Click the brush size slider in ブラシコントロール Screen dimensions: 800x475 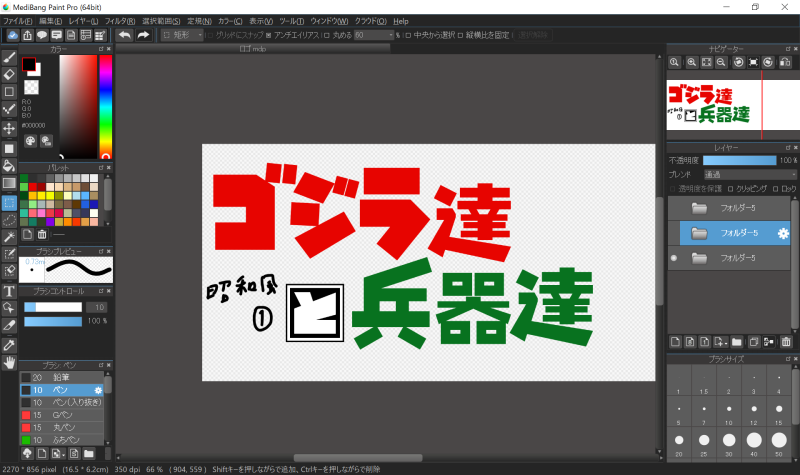pyautogui.click(x=53, y=307)
